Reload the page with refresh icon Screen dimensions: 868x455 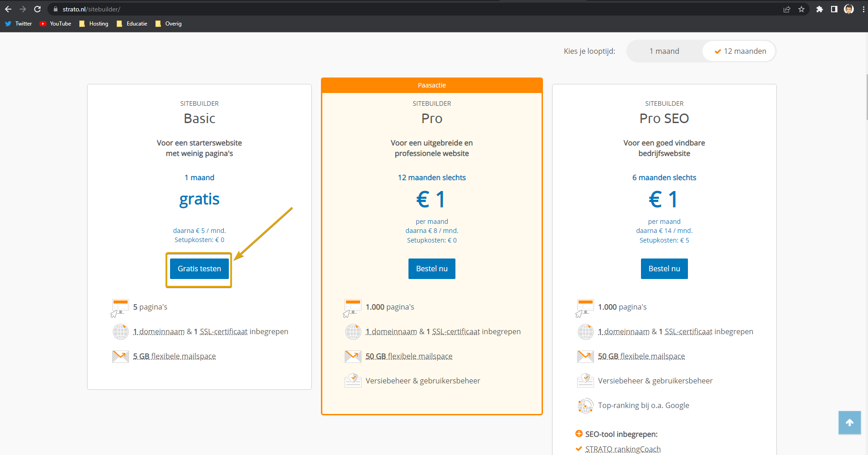(x=37, y=9)
